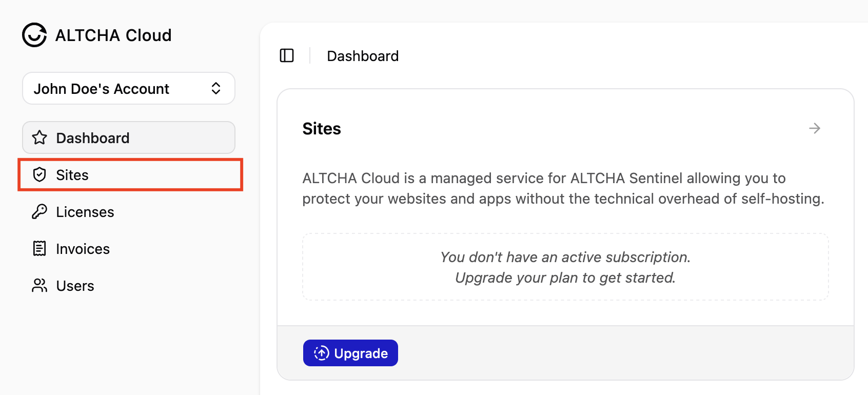Click the people icon beside Users
868x395 pixels.
pyautogui.click(x=40, y=286)
